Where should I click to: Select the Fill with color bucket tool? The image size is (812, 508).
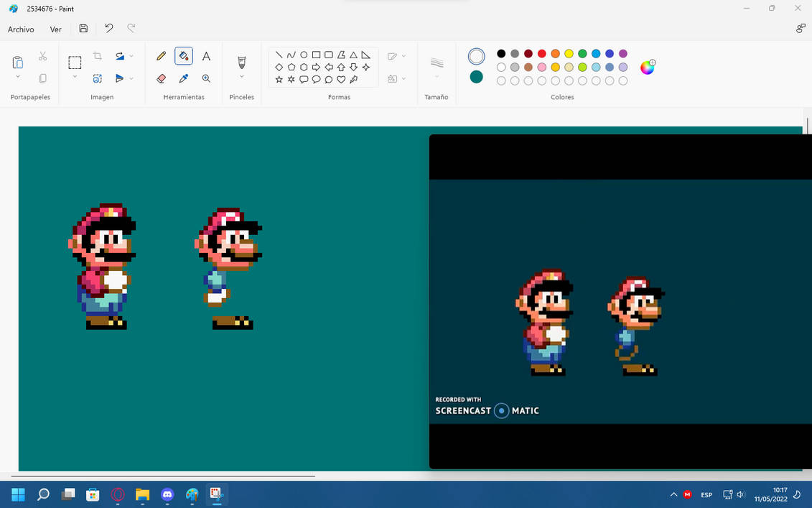pos(184,55)
